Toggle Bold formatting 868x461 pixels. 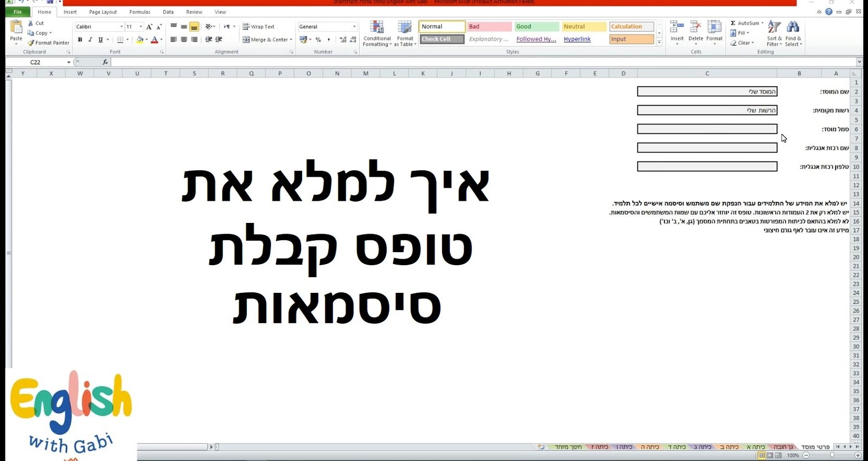click(x=80, y=40)
